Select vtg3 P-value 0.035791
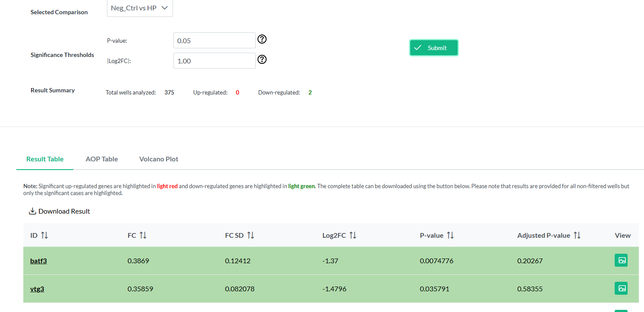Image resolution: width=644 pixels, height=312 pixels. [x=435, y=289]
